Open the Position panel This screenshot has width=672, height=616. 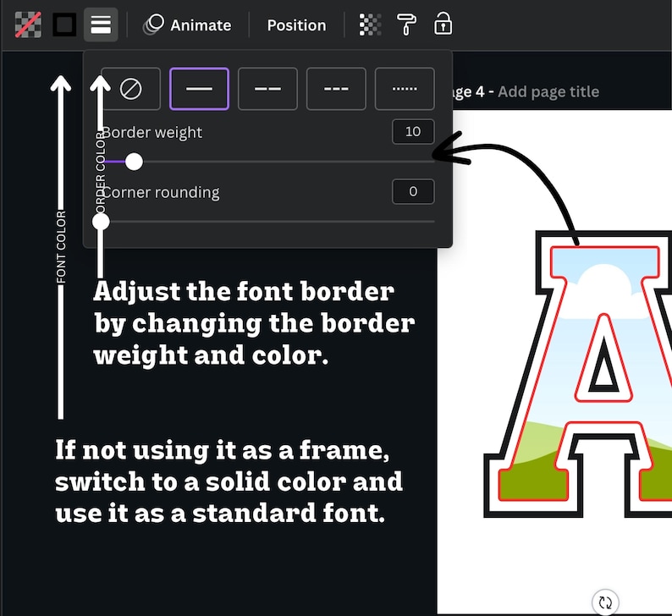point(296,25)
